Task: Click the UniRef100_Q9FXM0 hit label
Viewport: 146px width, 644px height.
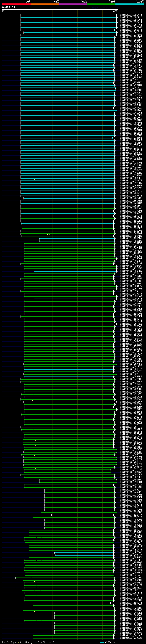Action: [x=131, y=70]
